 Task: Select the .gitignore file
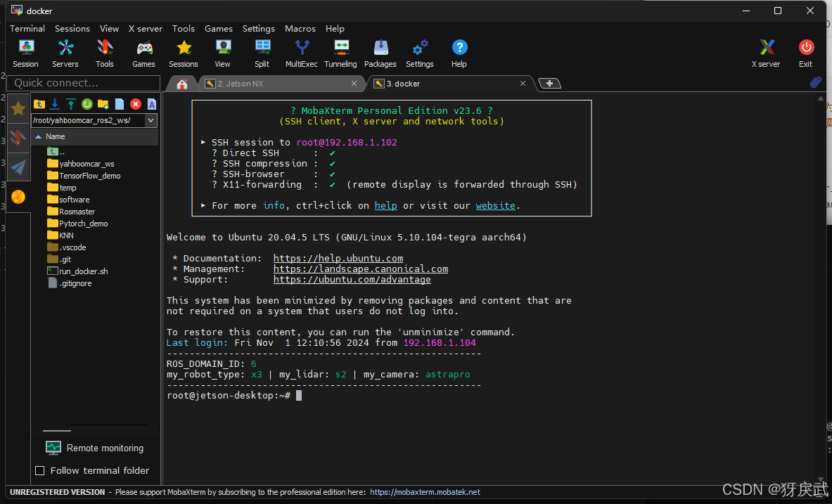tap(70, 283)
